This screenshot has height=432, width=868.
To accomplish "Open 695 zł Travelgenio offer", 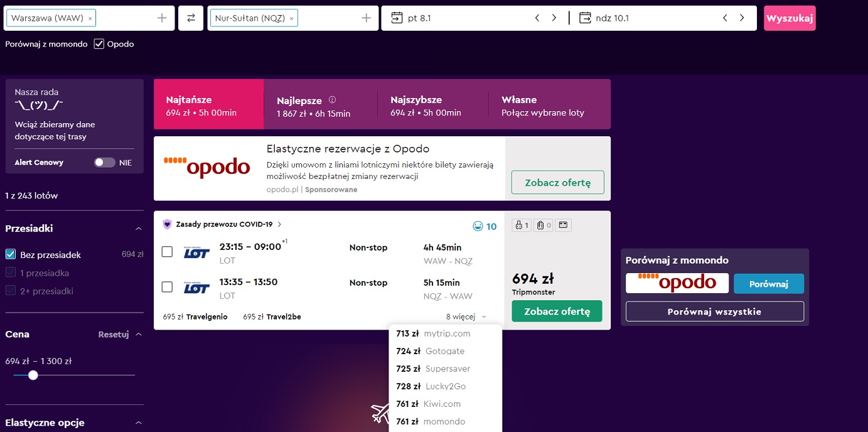I will tap(195, 317).
